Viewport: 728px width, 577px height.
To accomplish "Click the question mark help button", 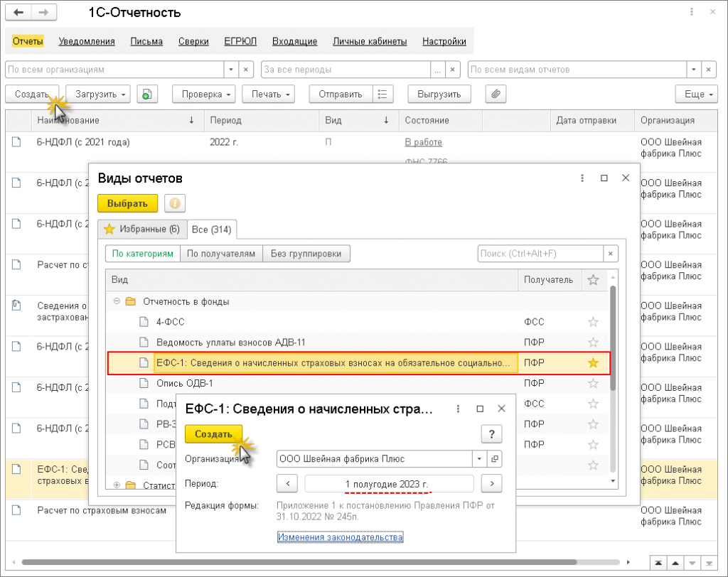I will click(492, 434).
